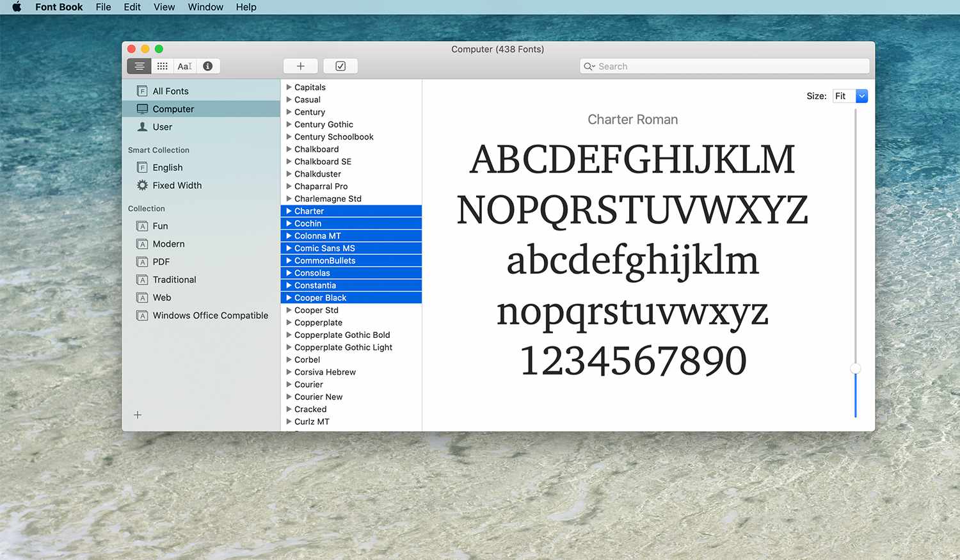Select Casual in the font list
The height and width of the screenshot is (560, 960).
(x=351, y=99)
